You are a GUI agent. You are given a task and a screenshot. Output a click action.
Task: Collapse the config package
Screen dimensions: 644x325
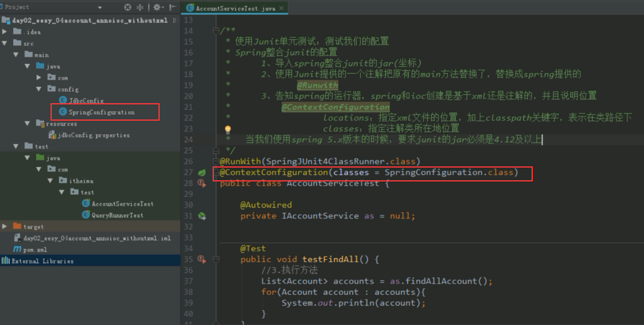click(x=39, y=88)
